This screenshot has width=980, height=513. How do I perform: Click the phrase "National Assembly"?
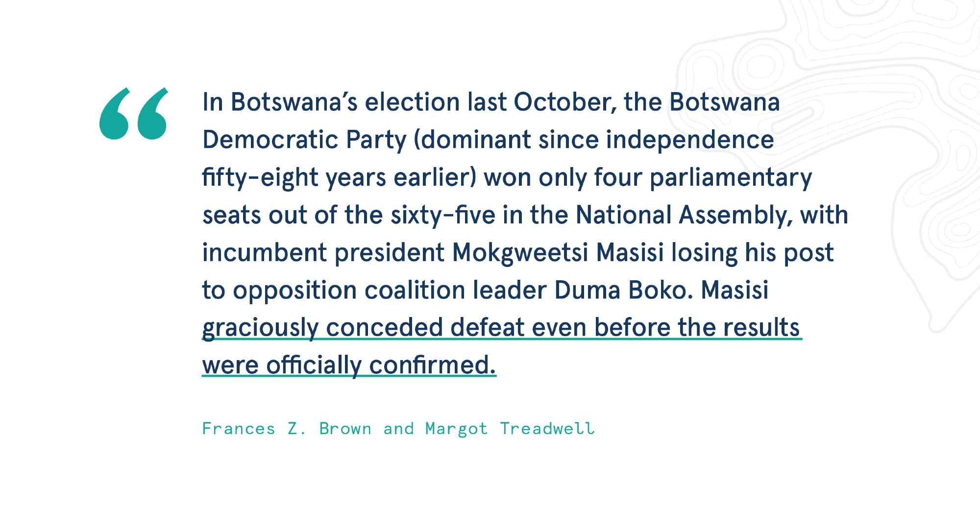coord(681,215)
